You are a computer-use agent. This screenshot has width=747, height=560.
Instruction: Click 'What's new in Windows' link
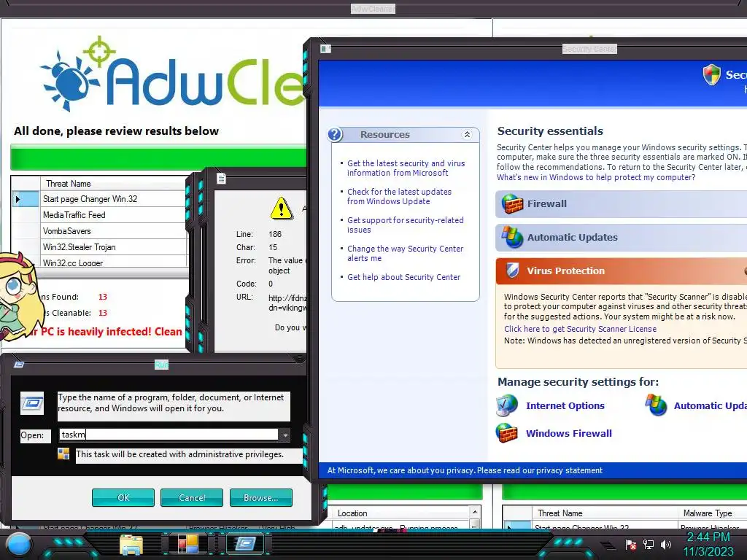596,177
